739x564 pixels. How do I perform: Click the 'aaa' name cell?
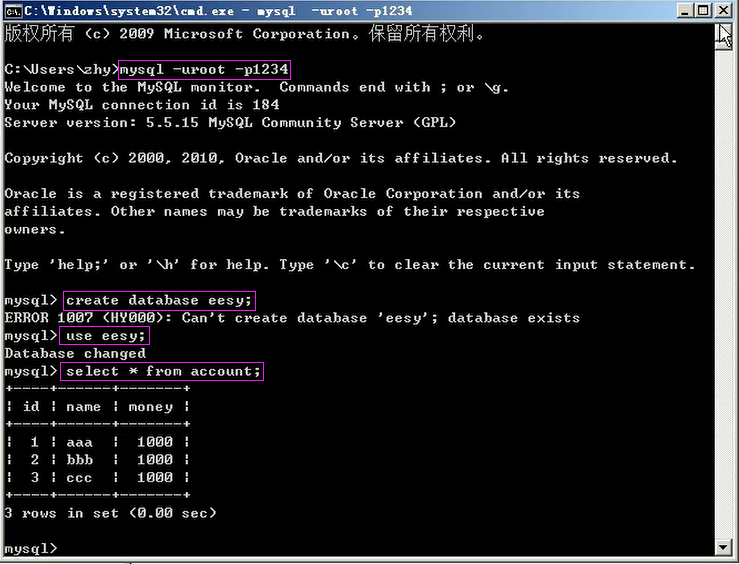[79, 442]
